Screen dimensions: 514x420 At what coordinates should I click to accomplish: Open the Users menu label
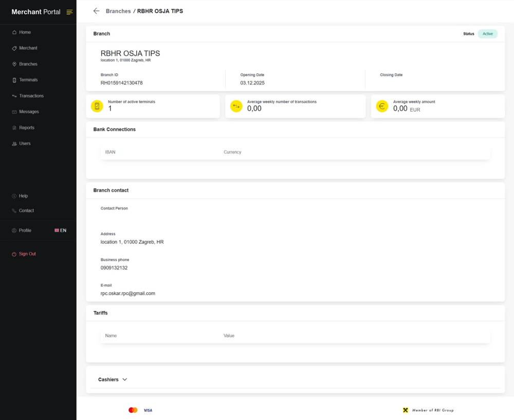pos(25,143)
